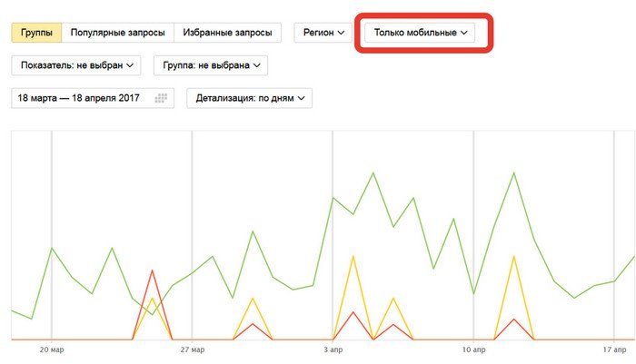Open the calendar grid icon in date field
Image resolution: width=636 pixels, height=364 pixels.
[x=161, y=98]
